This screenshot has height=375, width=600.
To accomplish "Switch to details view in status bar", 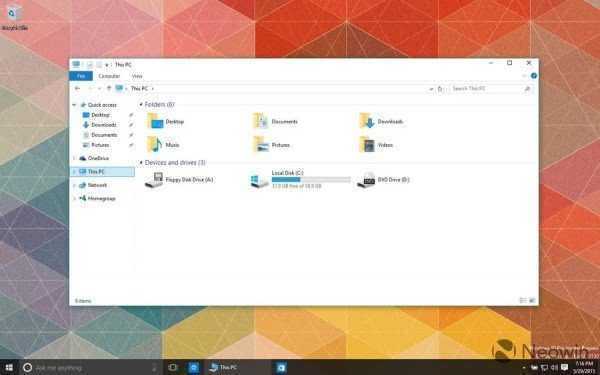I will 523,301.
